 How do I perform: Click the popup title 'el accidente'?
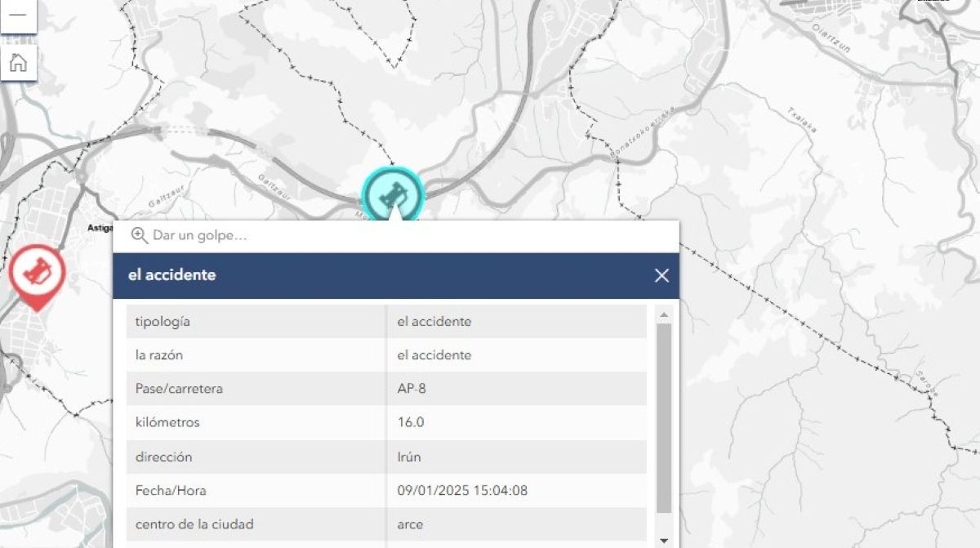(172, 275)
